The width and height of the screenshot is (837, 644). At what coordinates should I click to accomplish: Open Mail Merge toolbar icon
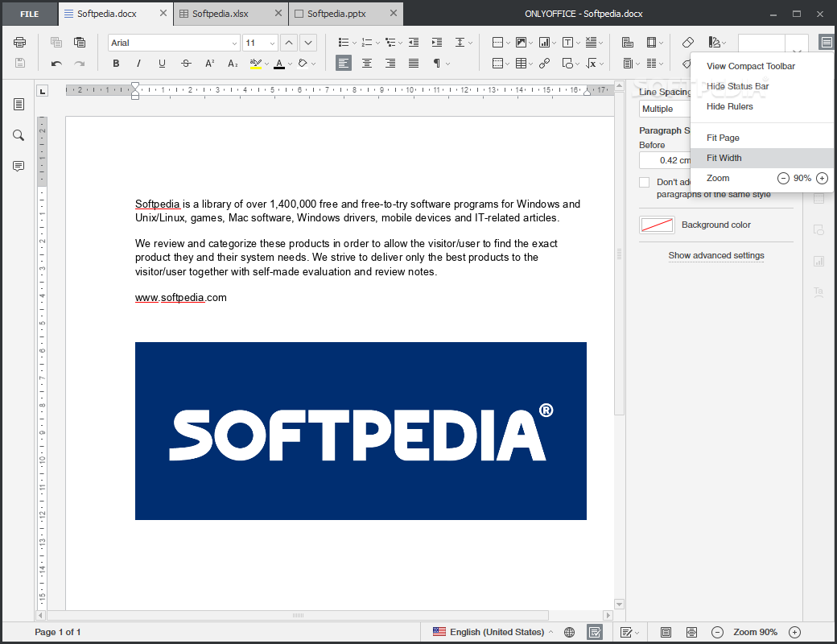pyautogui.click(x=628, y=42)
